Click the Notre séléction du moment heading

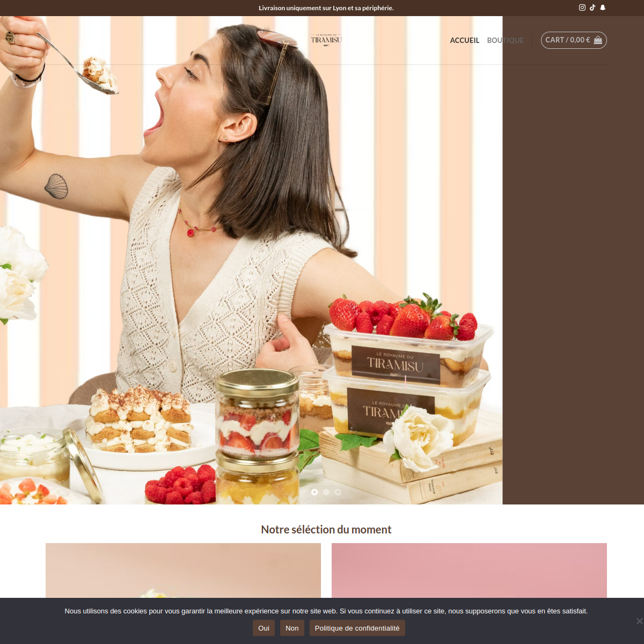pos(326,530)
